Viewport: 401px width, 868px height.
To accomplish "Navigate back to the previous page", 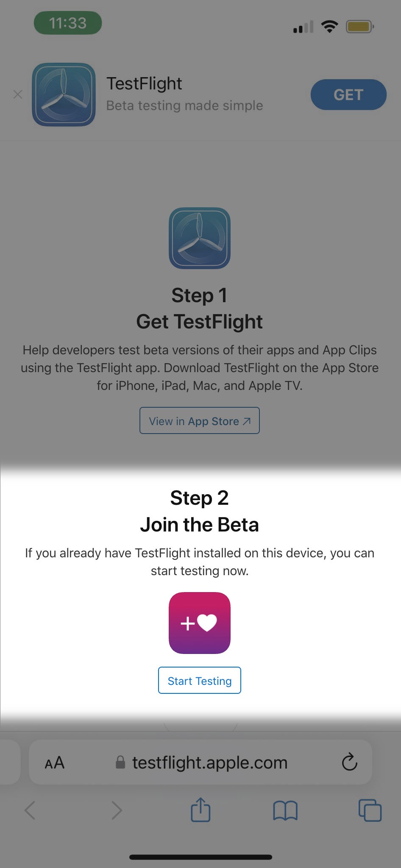I will tap(30, 810).
